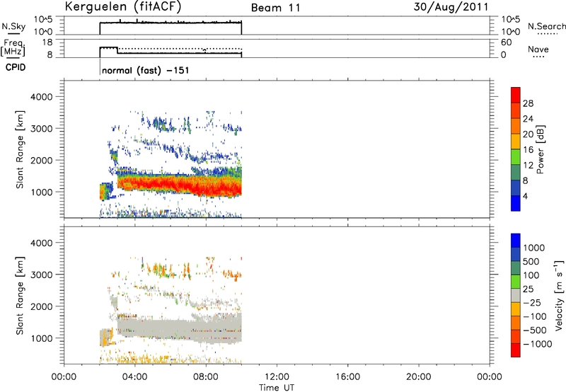The height and width of the screenshot is (392, 566).
Task: Click the Velocity [m s-1] colorbar label
Action: click(x=559, y=295)
